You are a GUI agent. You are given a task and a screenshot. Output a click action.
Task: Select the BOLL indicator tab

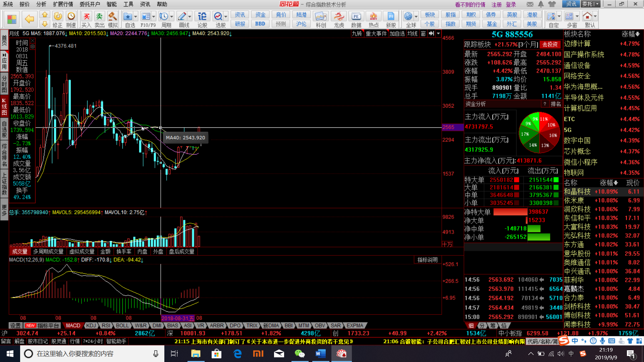[122, 325]
